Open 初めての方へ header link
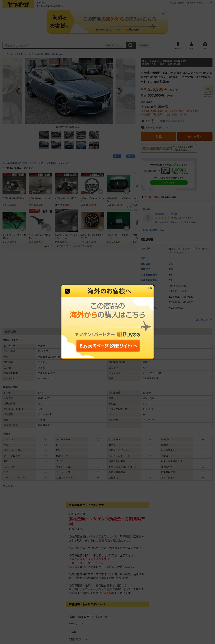 pyautogui.click(x=196, y=3)
